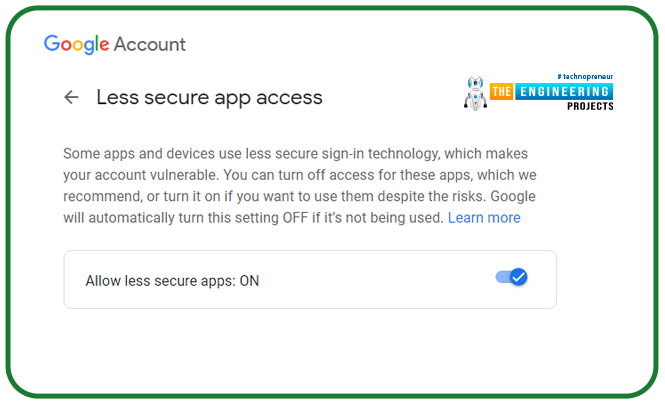Click the Less secure app access heading
The image size is (665, 406).
pyautogui.click(x=210, y=98)
